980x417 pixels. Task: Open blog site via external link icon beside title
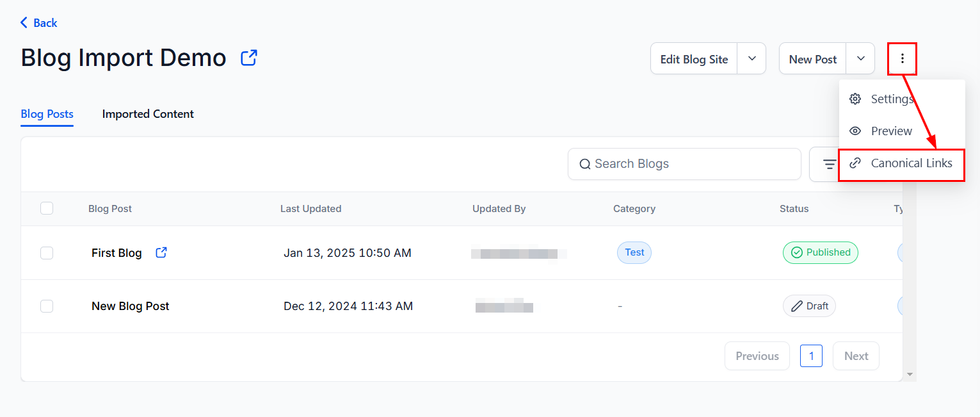pyautogui.click(x=249, y=58)
